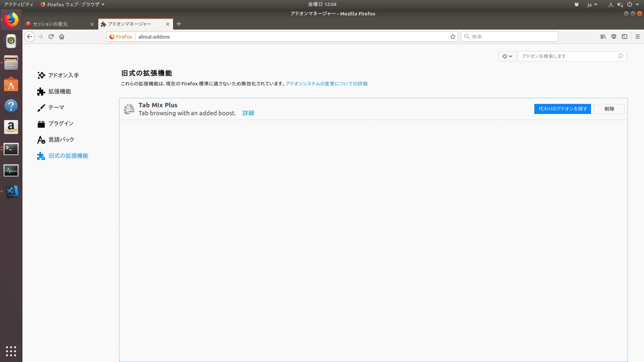Click the アドオンを検索します search field
Image resolution: width=644 pixels, height=362 pixels.
point(569,56)
